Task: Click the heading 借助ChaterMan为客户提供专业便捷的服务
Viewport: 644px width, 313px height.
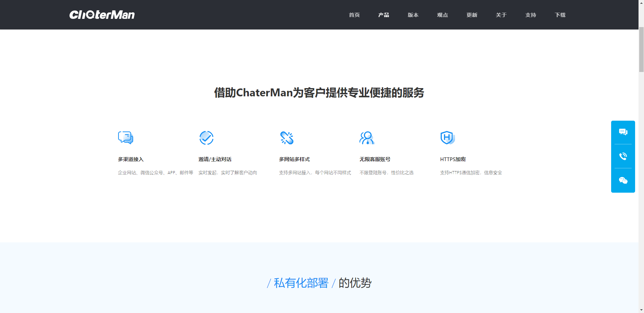Action: point(319,93)
